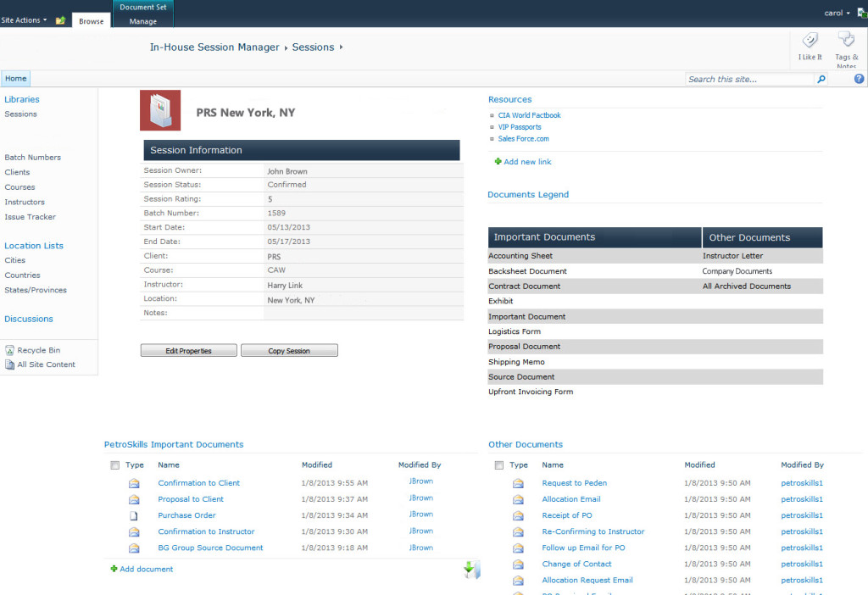
Task: Click type icon for Follow up Email for PO
Action: 518,548
